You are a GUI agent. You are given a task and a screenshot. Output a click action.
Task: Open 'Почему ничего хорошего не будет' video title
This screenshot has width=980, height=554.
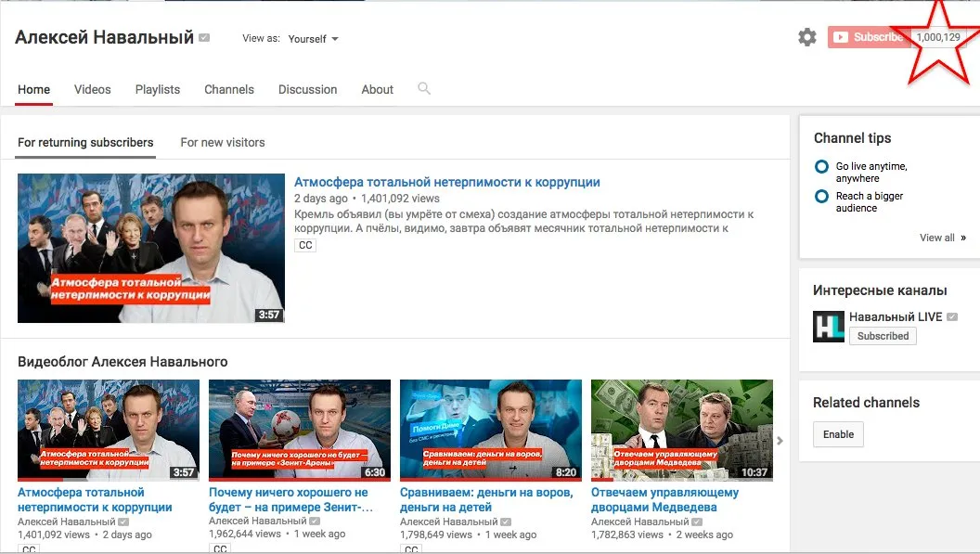290,499
